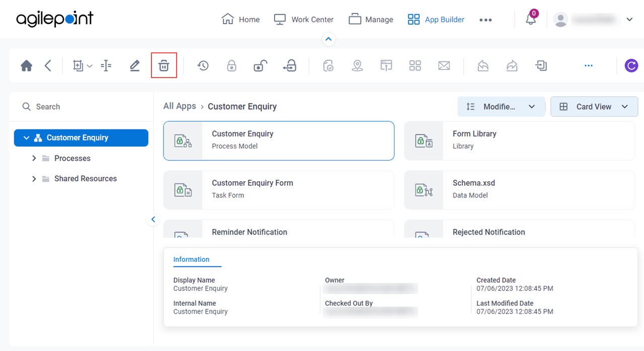Screen dimensions: 644x351
Task: Click the Internal Name value Customer Enquiry
Action: coord(200,312)
